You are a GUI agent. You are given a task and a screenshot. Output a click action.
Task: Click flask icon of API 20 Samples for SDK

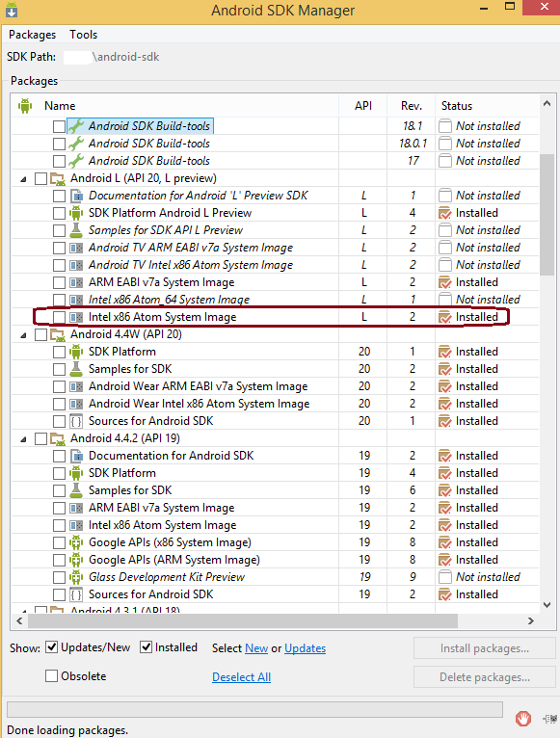tap(76, 369)
